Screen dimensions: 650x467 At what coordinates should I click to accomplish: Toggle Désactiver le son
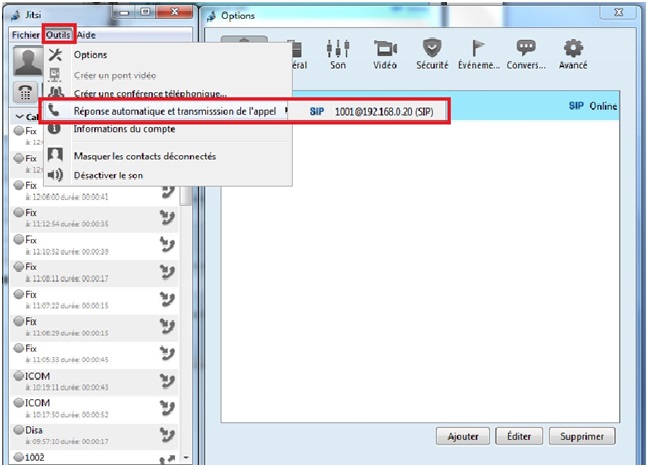(x=110, y=175)
